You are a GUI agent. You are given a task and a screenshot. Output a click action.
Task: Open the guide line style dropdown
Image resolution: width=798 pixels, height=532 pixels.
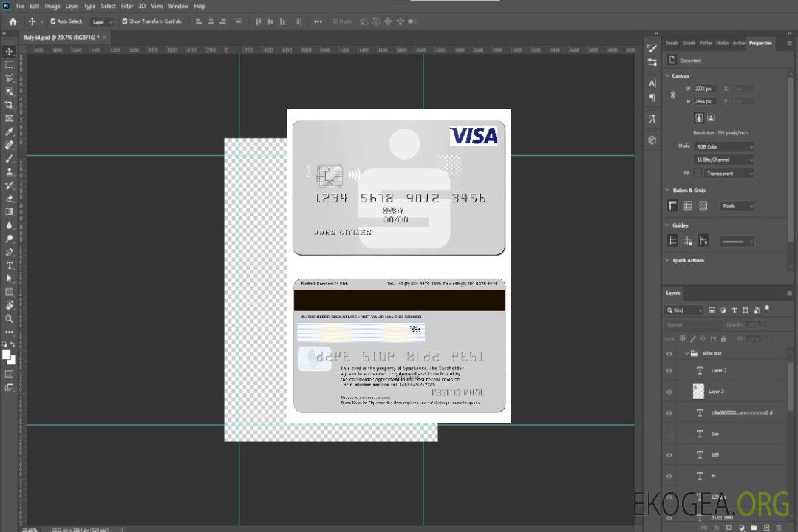click(737, 242)
